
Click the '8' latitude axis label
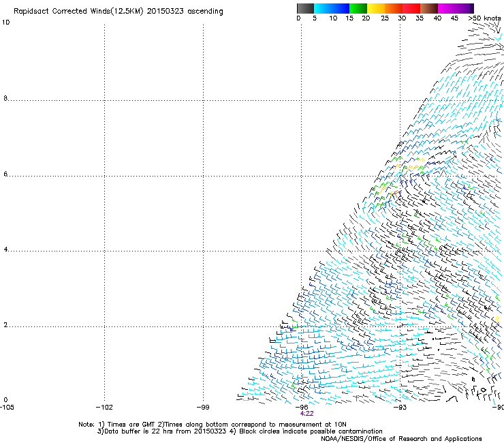tap(5, 98)
